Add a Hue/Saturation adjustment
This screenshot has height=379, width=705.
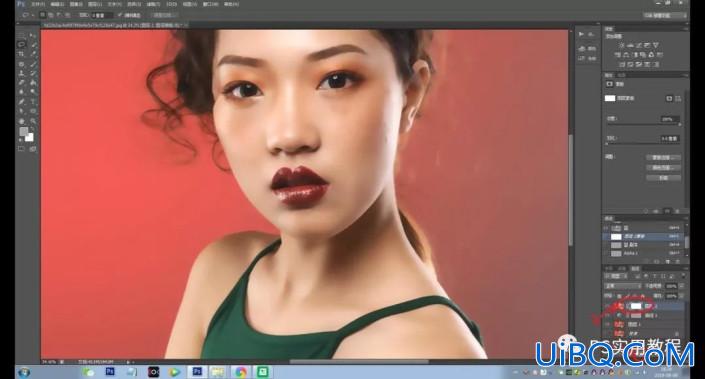coord(617,55)
